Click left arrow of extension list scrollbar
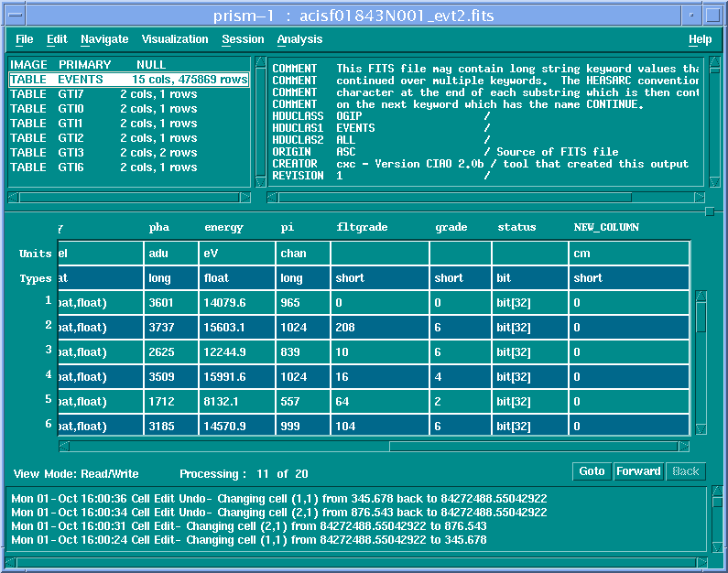The height and width of the screenshot is (573, 728). 14,197
